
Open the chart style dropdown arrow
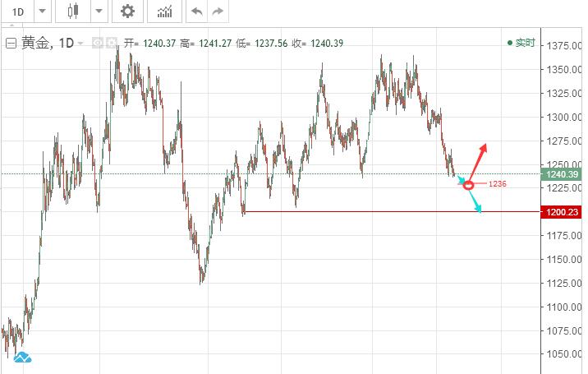click(99, 12)
